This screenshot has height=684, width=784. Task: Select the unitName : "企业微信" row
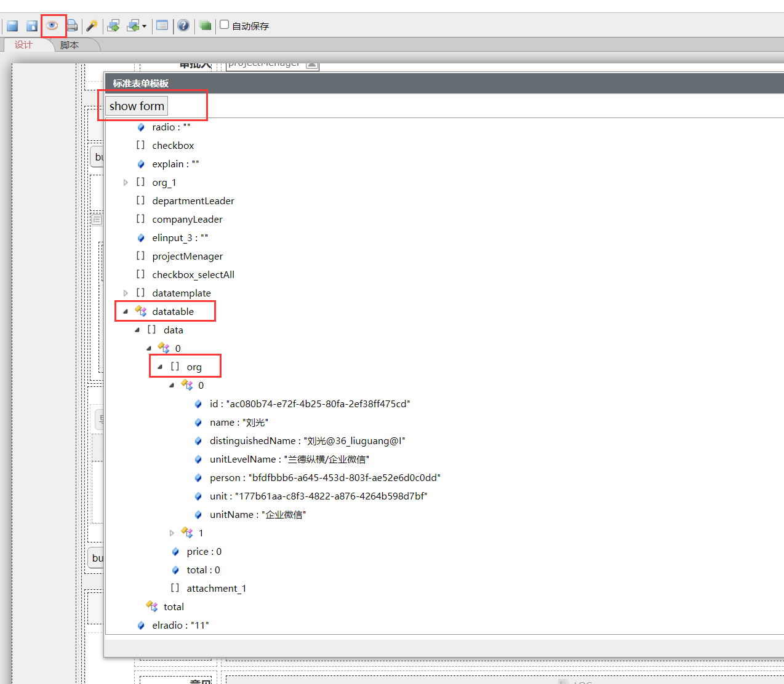(x=258, y=515)
